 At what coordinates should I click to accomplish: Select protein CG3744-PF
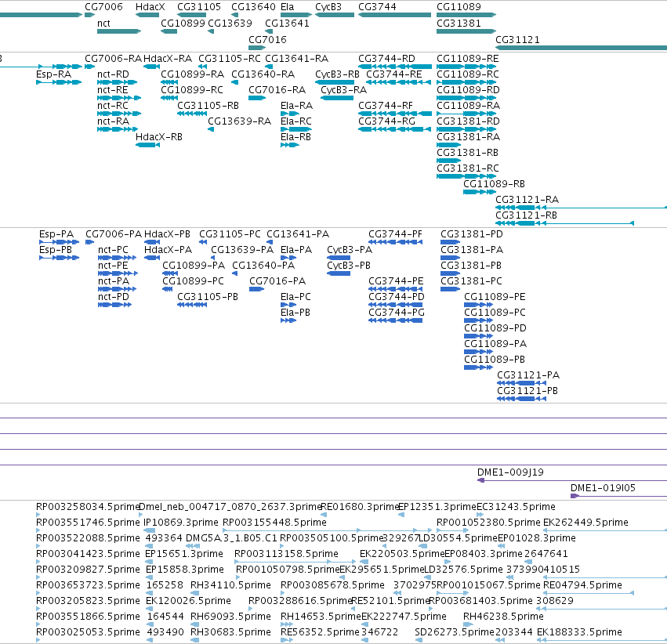[x=395, y=233]
